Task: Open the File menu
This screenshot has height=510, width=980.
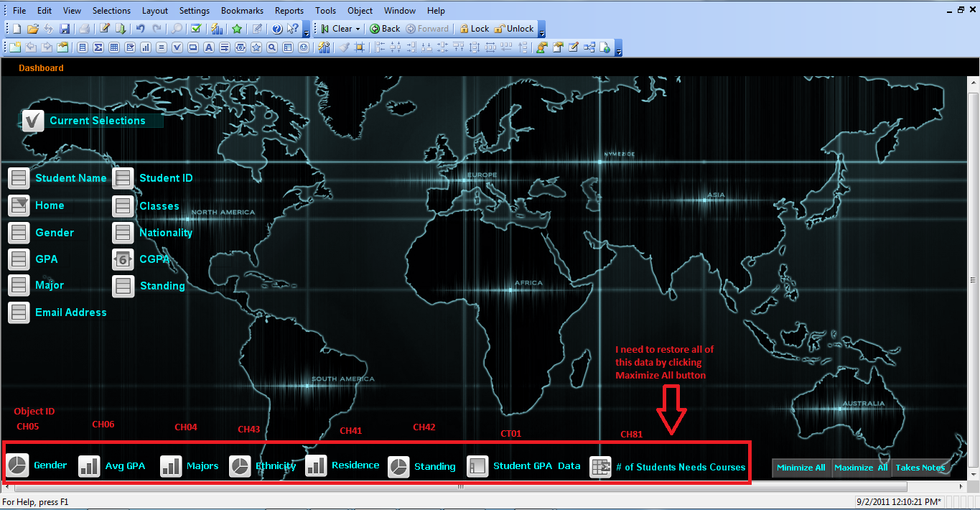Action: 19,11
